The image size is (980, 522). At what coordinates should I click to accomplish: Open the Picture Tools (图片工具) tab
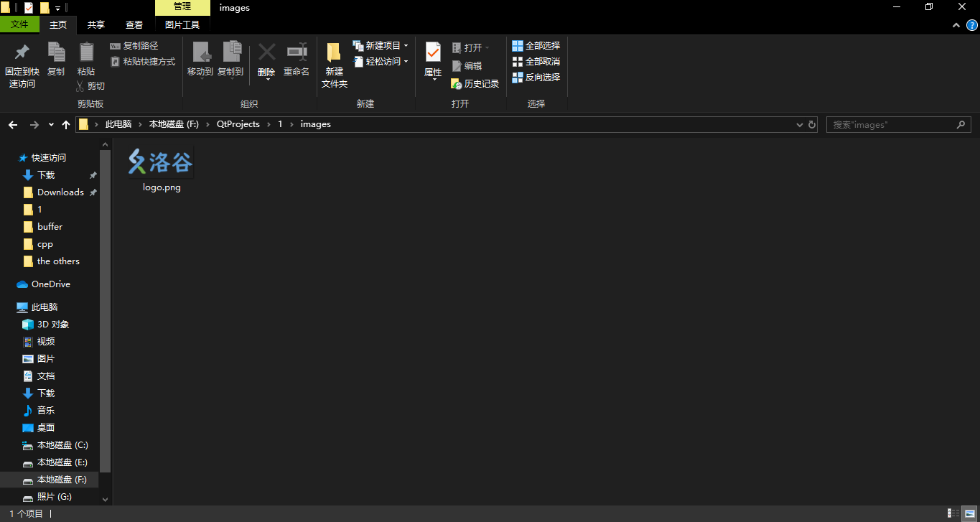pos(182,24)
